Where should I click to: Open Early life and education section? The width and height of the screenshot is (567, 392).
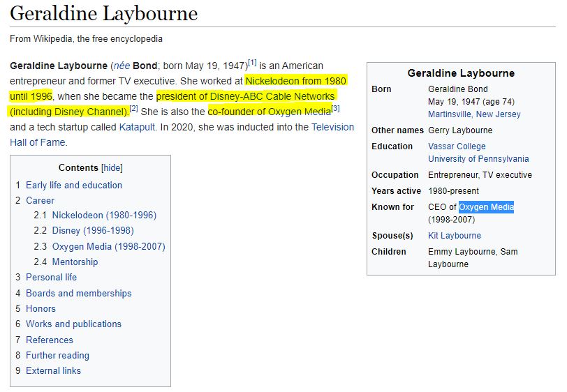tap(74, 185)
